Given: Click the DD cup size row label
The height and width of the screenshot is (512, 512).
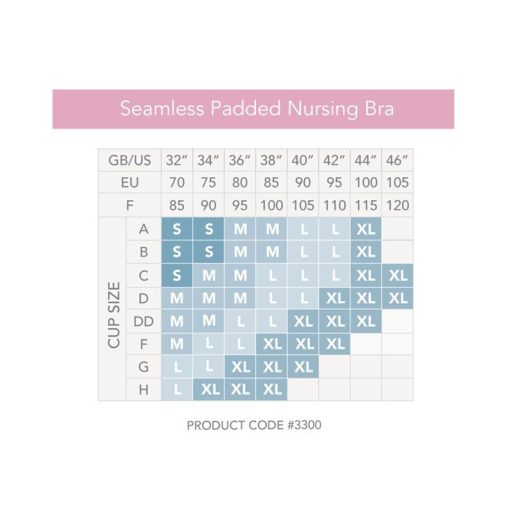Looking at the screenshot, I should click(x=143, y=321).
